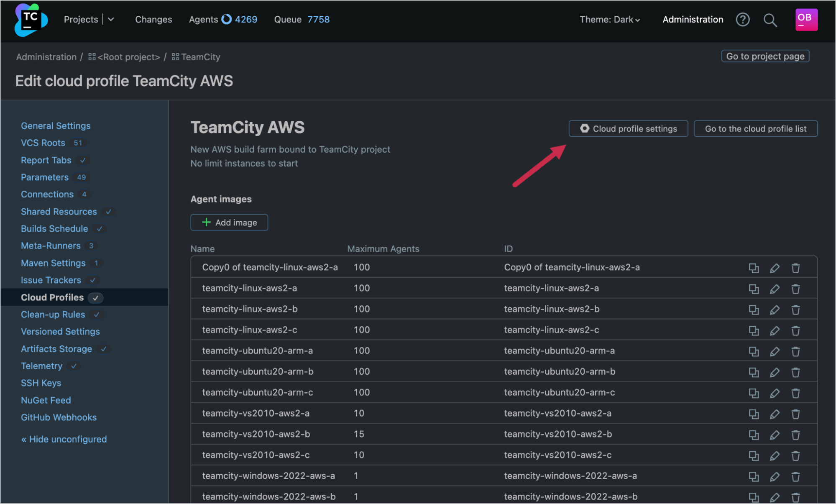
Task: Open the Theme: Dark dropdown
Action: point(609,20)
